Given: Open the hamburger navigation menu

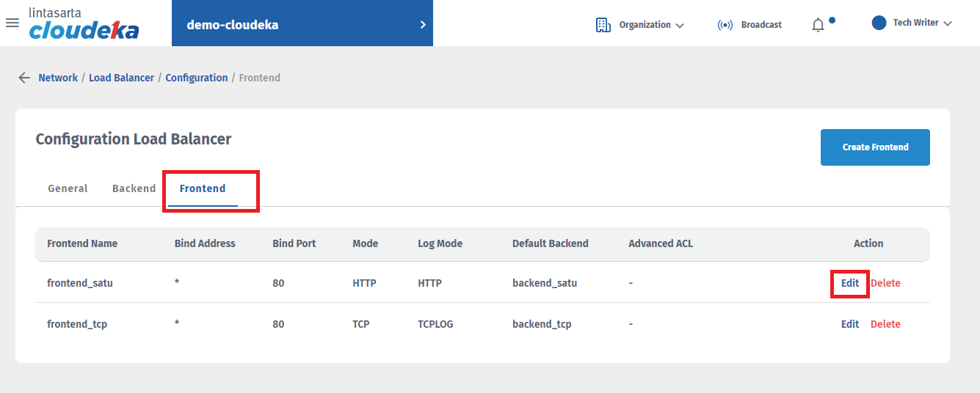Looking at the screenshot, I should [x=12, y=23].
